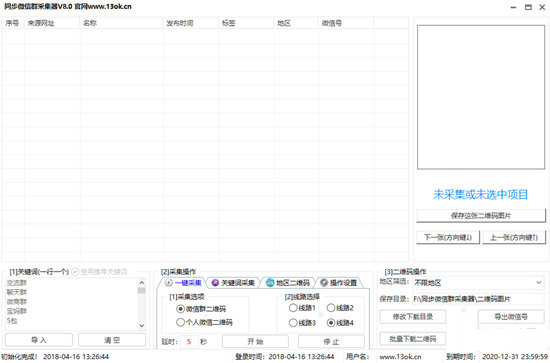Viewport: 550px width, 363px height.
Task: Click the 初始化完成 status text
Action: pyautogui.click(x=19, y=357)
